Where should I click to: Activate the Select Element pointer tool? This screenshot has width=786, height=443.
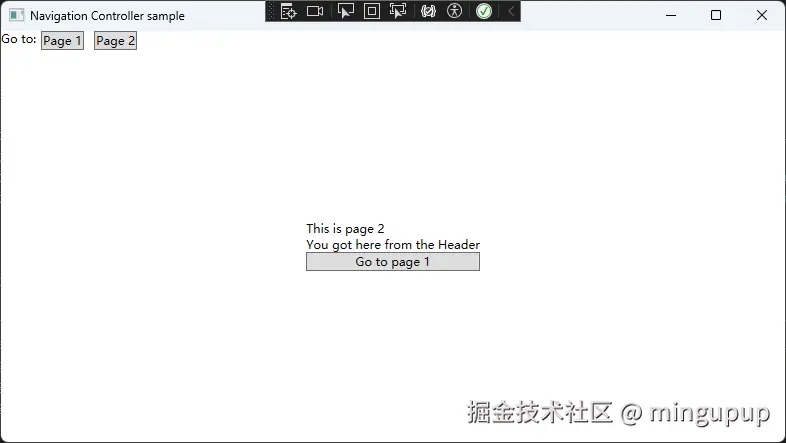click(x=345, y=11)
